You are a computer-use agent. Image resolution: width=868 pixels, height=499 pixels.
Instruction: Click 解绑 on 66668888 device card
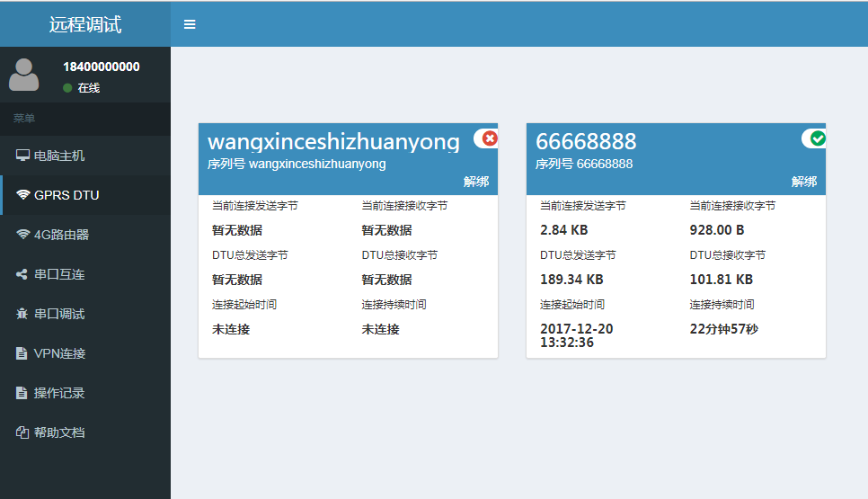[x=804, y=182]
